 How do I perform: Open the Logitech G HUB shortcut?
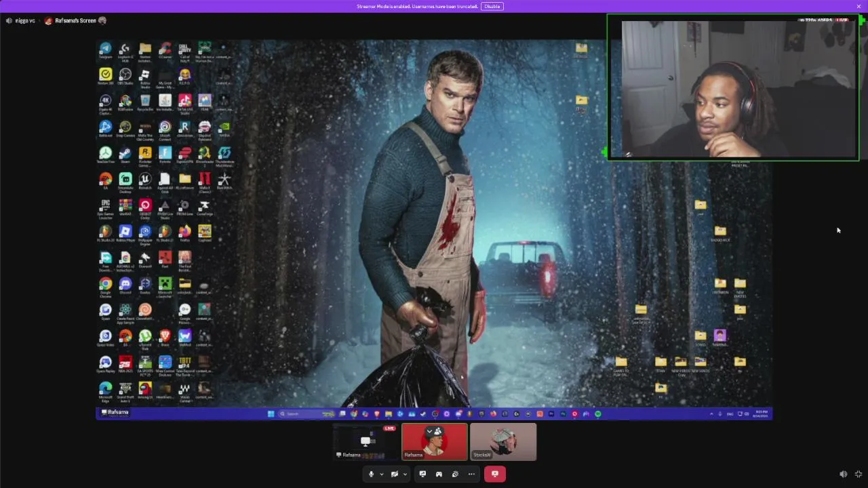(x=125, y=52)
